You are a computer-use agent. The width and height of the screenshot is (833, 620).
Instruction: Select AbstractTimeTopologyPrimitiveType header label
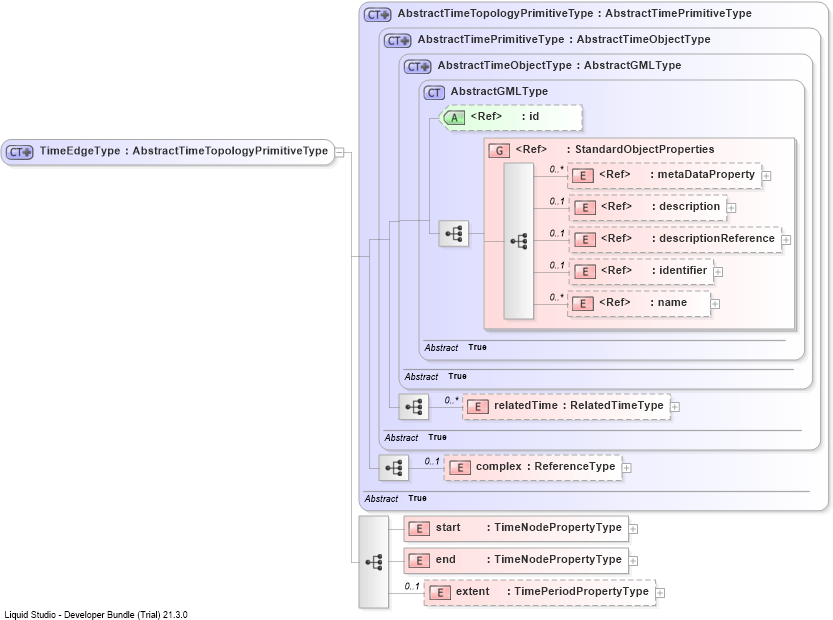(574, 13)
